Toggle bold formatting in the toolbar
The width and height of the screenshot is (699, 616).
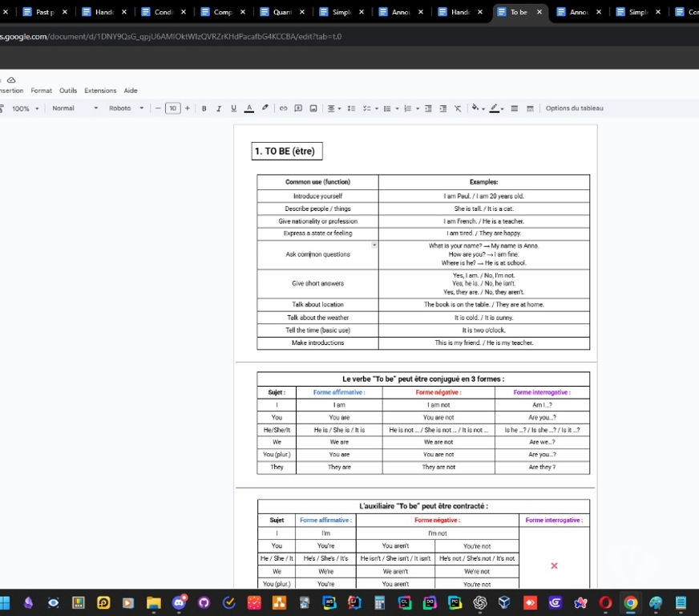(x=204, y=108)
